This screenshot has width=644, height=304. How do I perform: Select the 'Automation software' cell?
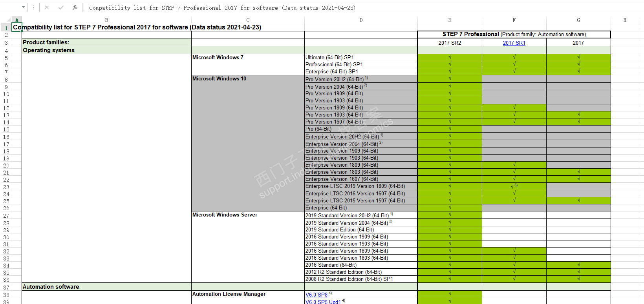point(106,287)
